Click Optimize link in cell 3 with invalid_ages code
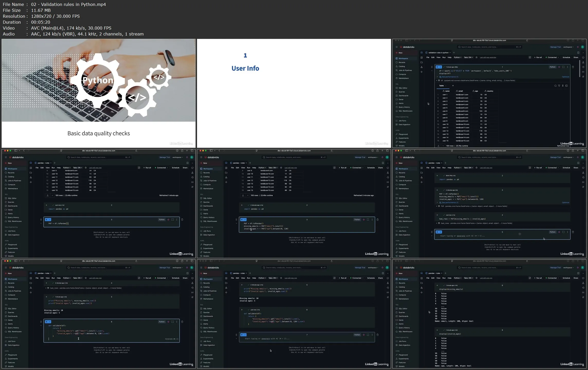Image resolution: width=588 pixels, height=370 pixels. pyautogui.click(x=565, y=203)
